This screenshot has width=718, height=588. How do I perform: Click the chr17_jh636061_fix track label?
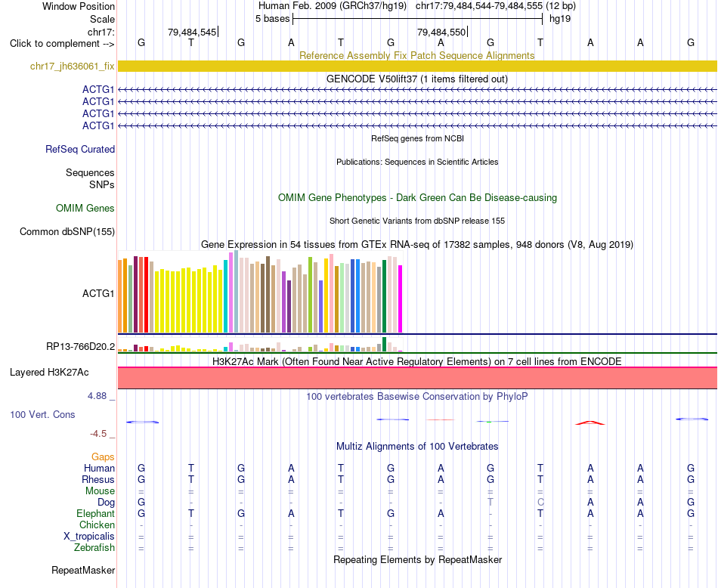[72, 66]
